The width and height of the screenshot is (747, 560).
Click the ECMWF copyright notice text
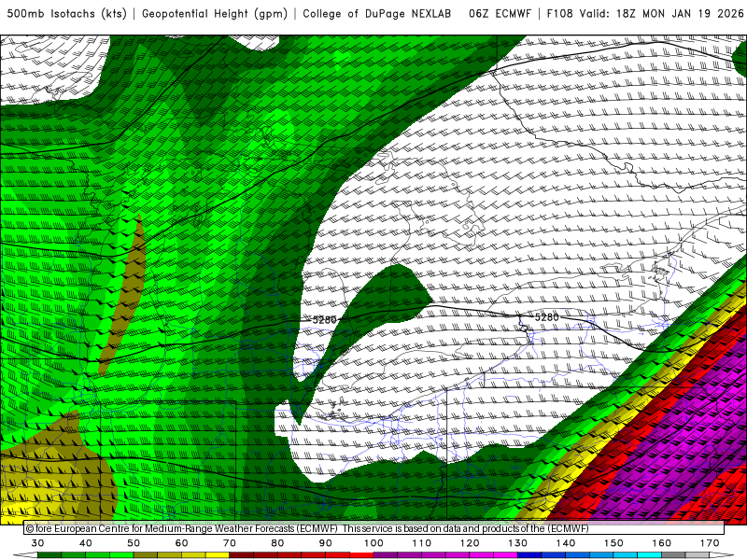pyautogui.click(x=307, y=528)
